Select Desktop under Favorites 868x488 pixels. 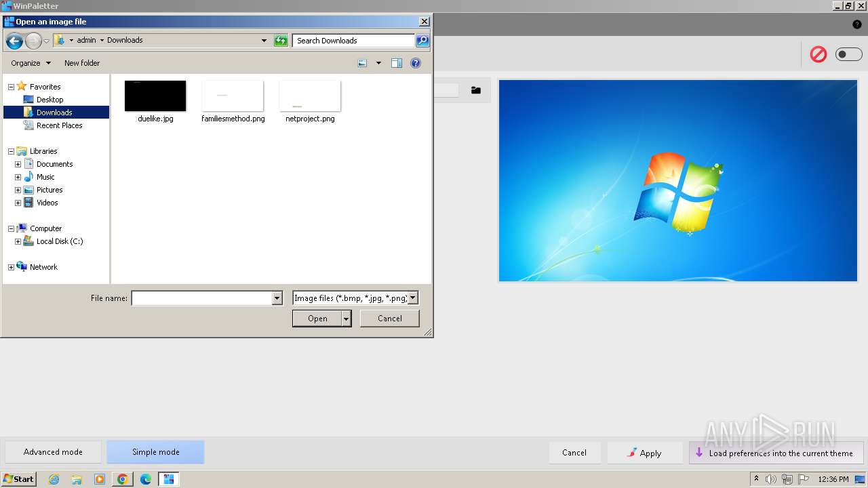coord(50,100)
